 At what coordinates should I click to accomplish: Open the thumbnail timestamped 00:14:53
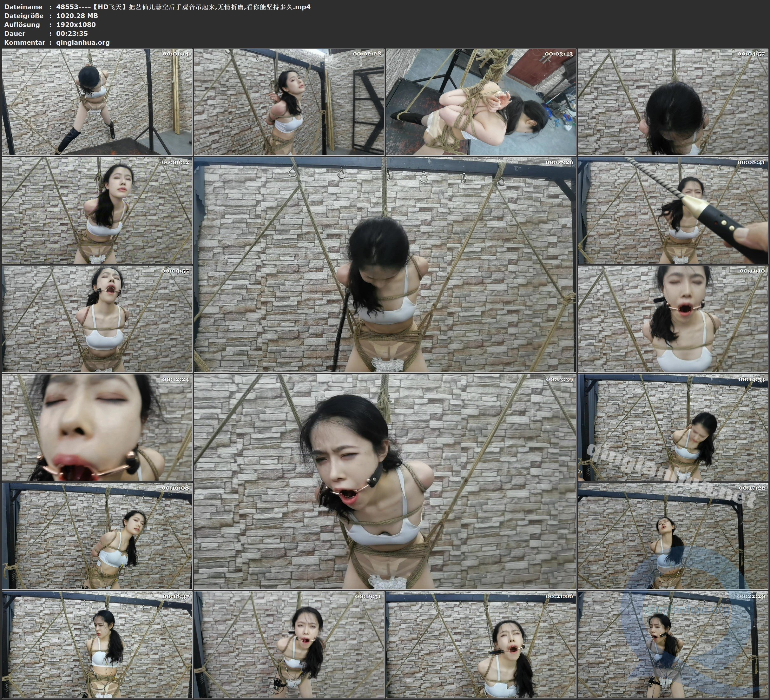(673, 427)
